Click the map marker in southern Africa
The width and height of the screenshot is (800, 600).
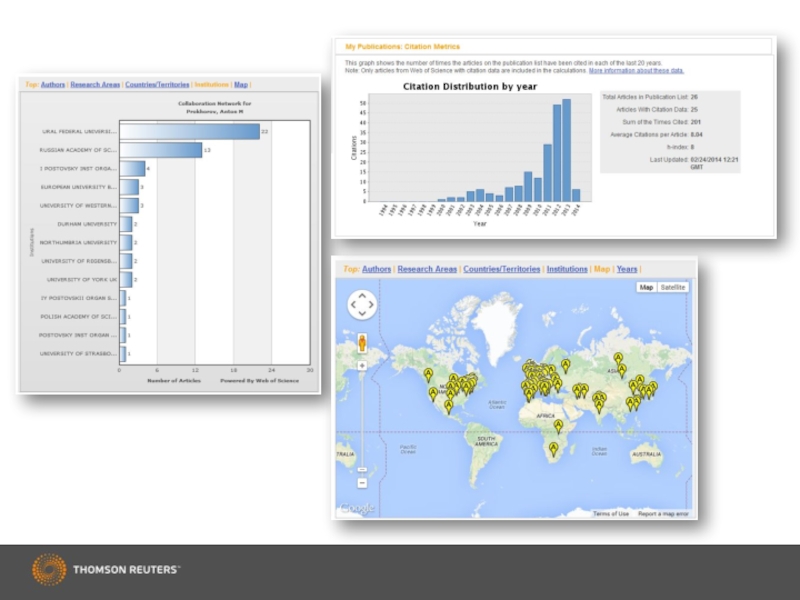click(553, 449)
